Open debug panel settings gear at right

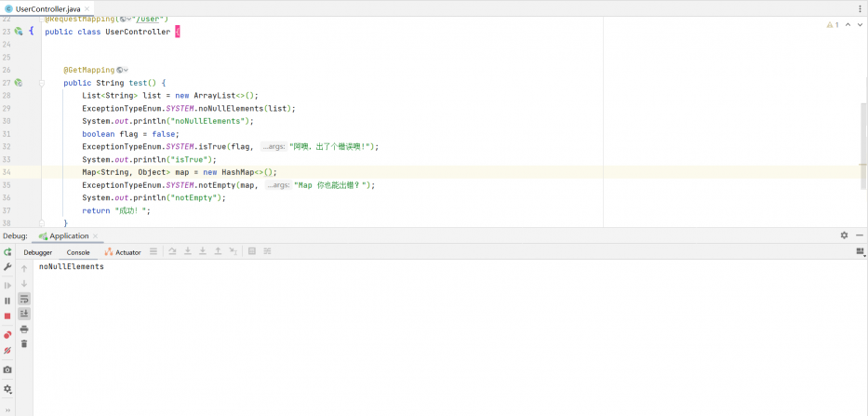(844, 236)
